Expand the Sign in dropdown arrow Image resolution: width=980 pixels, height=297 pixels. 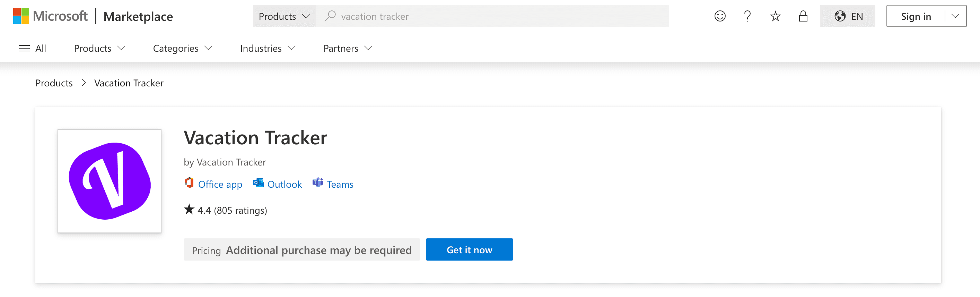(955, 16)
